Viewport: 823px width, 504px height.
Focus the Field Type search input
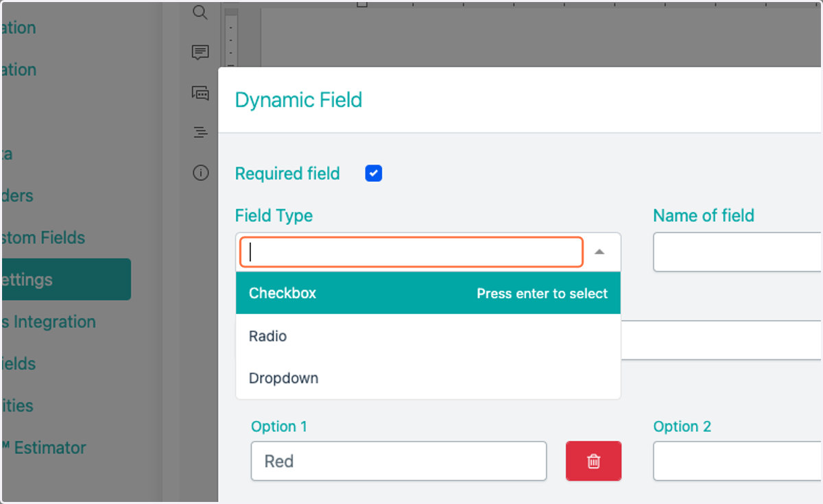[x=411, y=252]
